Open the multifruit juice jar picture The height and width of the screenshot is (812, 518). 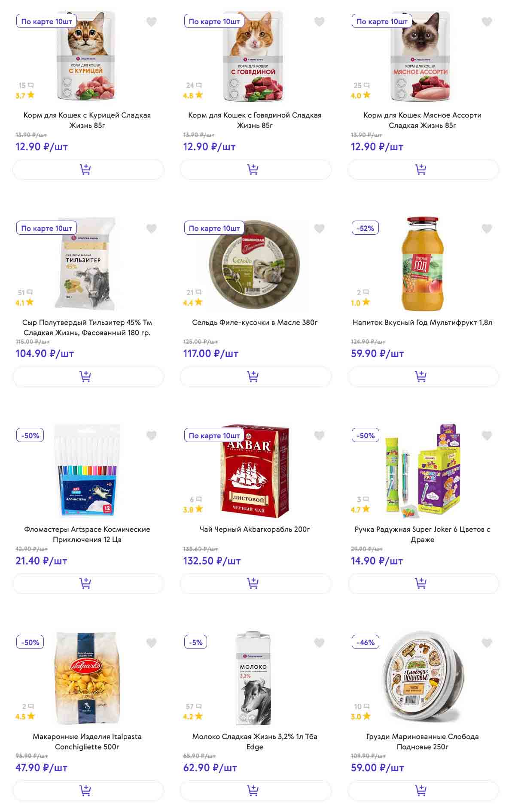click(x=422, y=264)
